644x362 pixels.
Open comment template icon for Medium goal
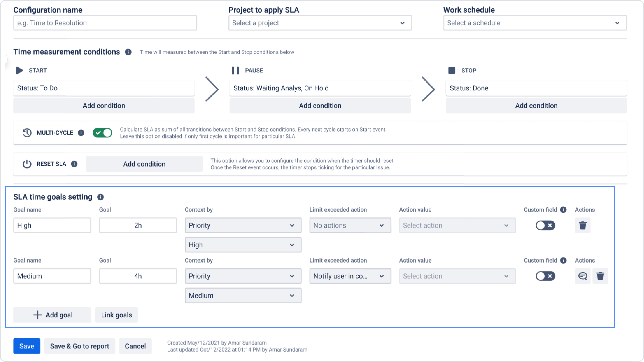[583, 276]
